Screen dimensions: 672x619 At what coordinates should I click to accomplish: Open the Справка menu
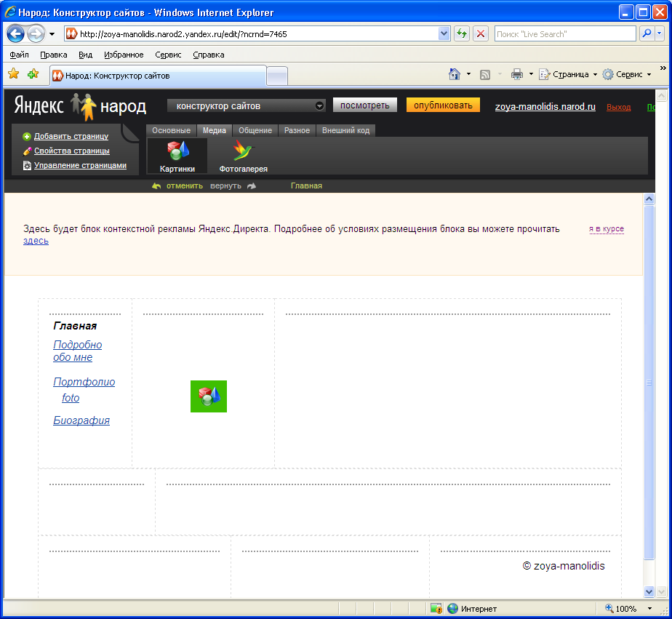coord(208,55)
